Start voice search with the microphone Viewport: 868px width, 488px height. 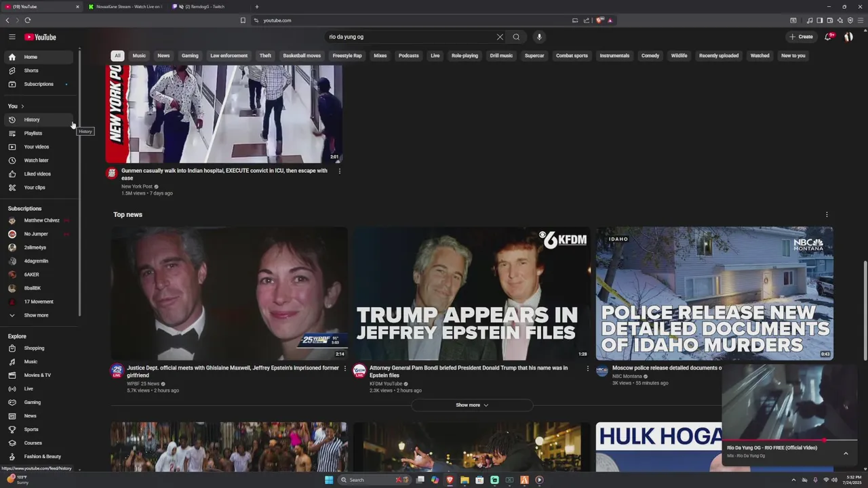tap(539, 37)
